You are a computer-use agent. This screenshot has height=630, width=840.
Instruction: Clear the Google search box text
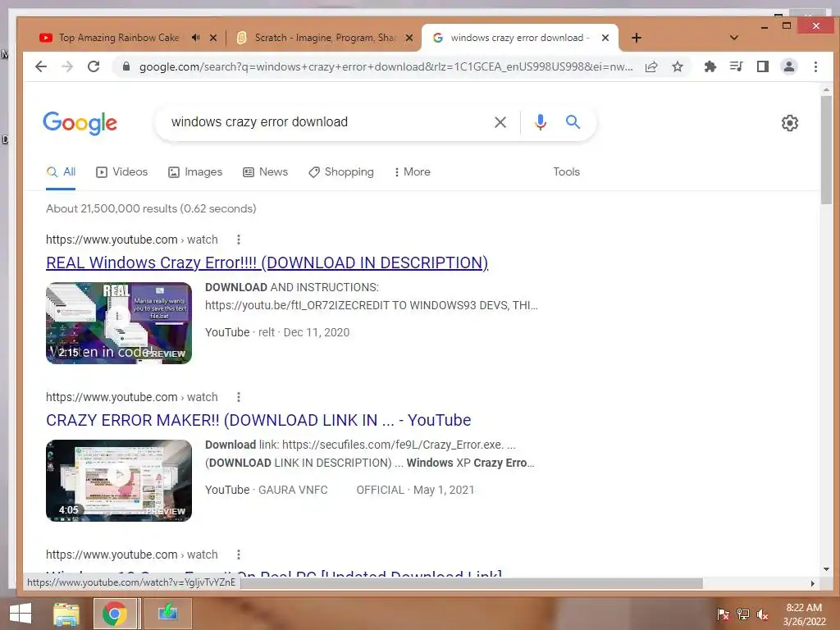point(500,122)
